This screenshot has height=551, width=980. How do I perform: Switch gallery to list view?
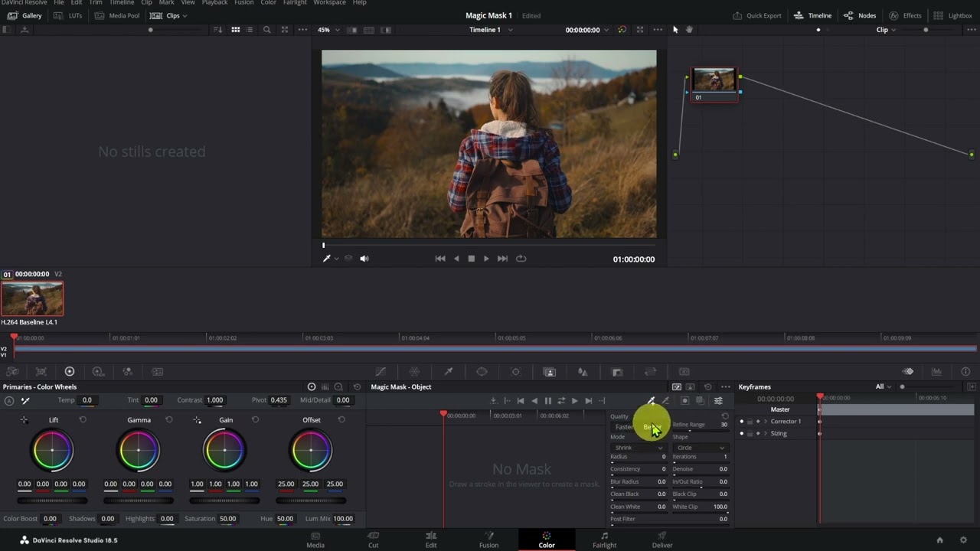click(249, 30)
